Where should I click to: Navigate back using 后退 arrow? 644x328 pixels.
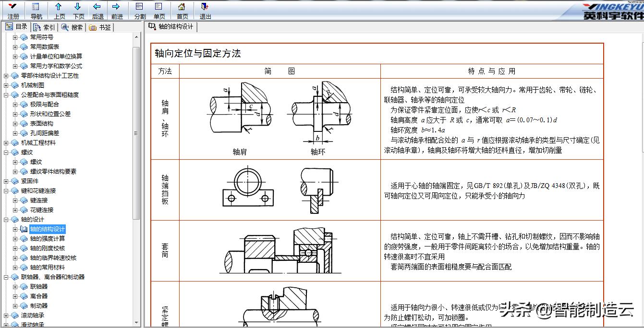[97, 11]
